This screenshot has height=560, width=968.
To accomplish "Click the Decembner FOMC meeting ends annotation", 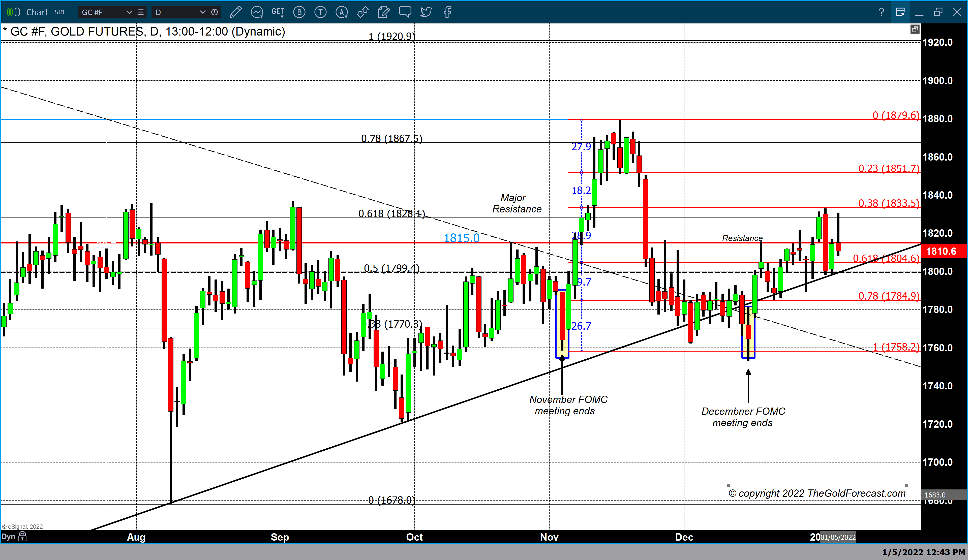I will point(743,417).
